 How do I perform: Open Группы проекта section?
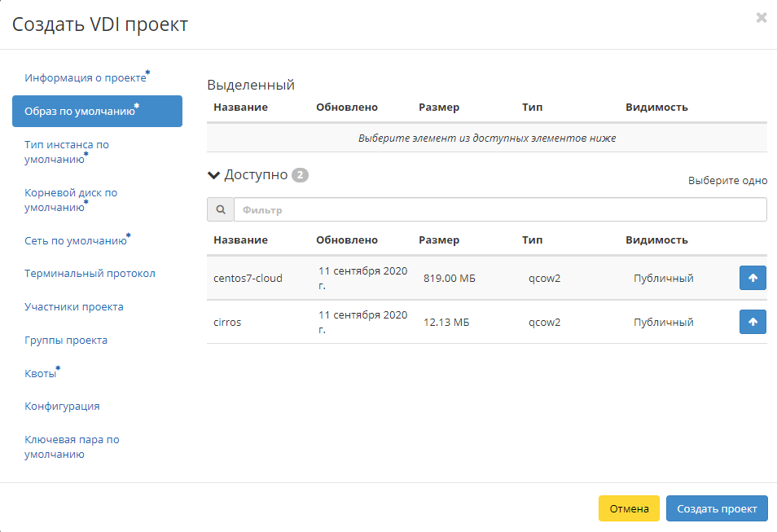click(66, 341)
